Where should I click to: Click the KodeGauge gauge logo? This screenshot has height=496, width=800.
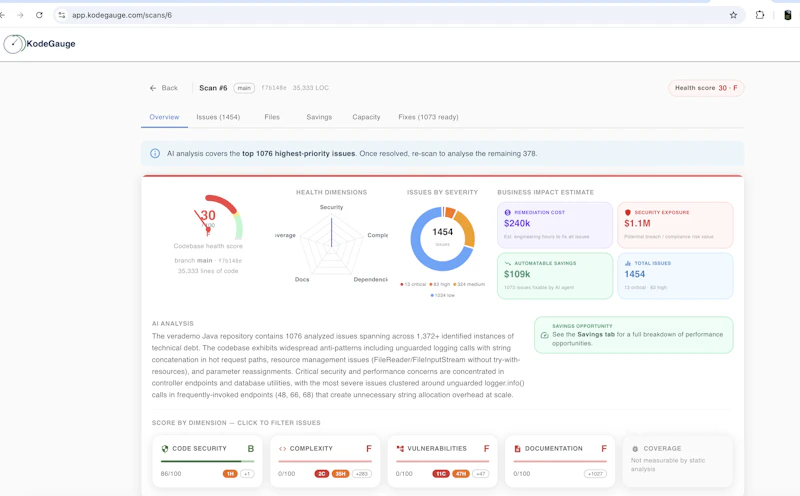point(14,44)
